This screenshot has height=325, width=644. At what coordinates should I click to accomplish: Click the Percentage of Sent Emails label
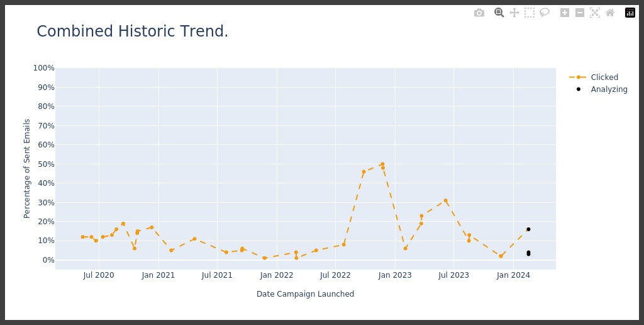point(27,169)
